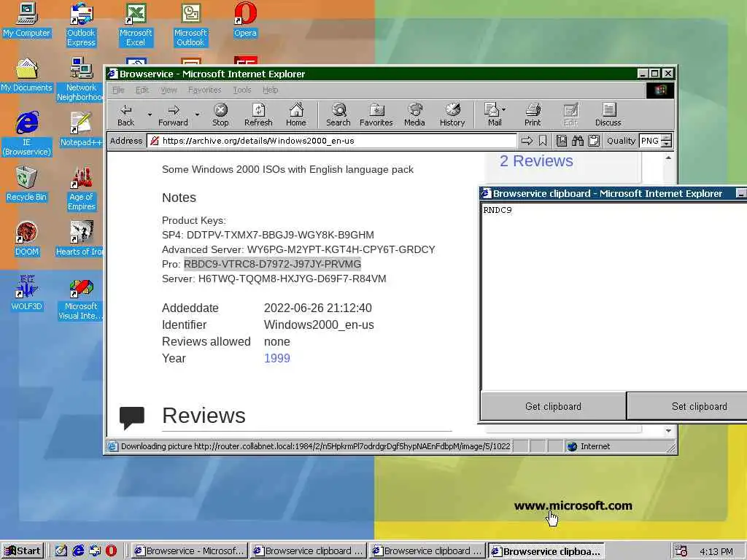Reload the page using the Refresh icon
Image resolution: width=747 pixels, height=560 pixels.
coord(258,115)
